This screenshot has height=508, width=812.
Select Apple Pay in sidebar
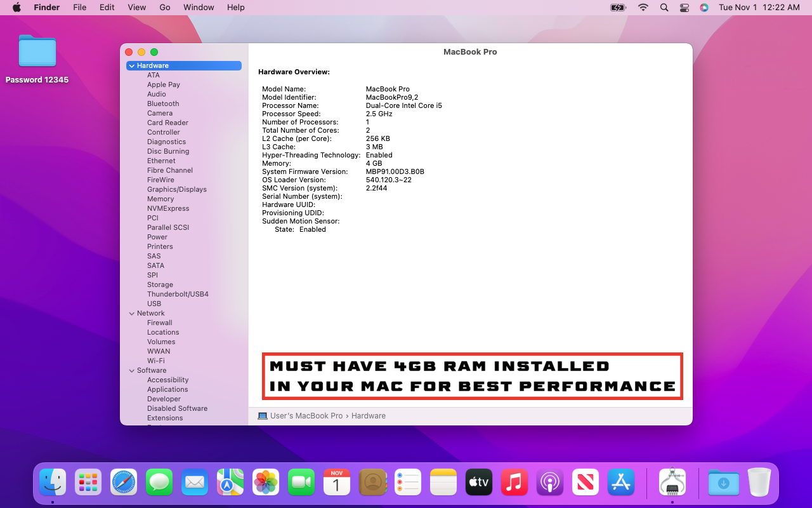[164, 84]
